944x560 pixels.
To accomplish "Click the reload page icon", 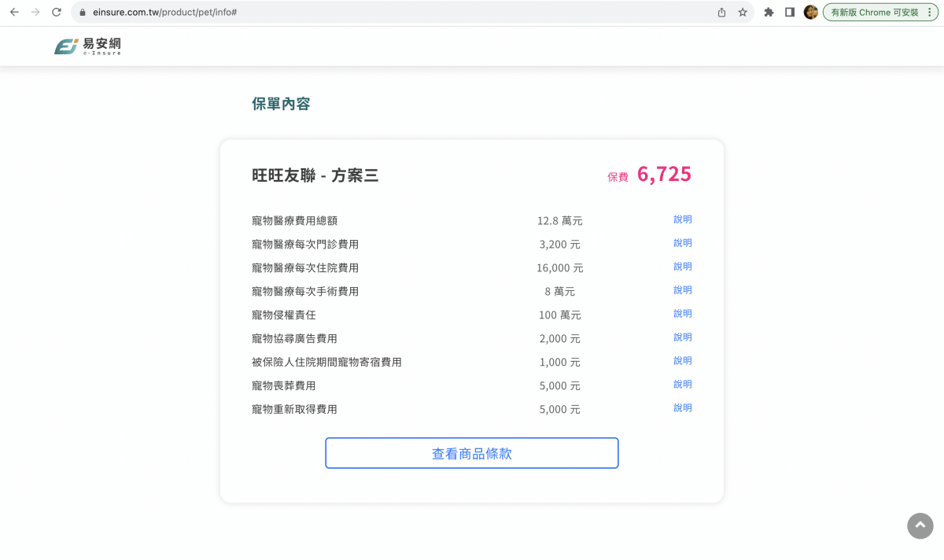I will point(55,13).
